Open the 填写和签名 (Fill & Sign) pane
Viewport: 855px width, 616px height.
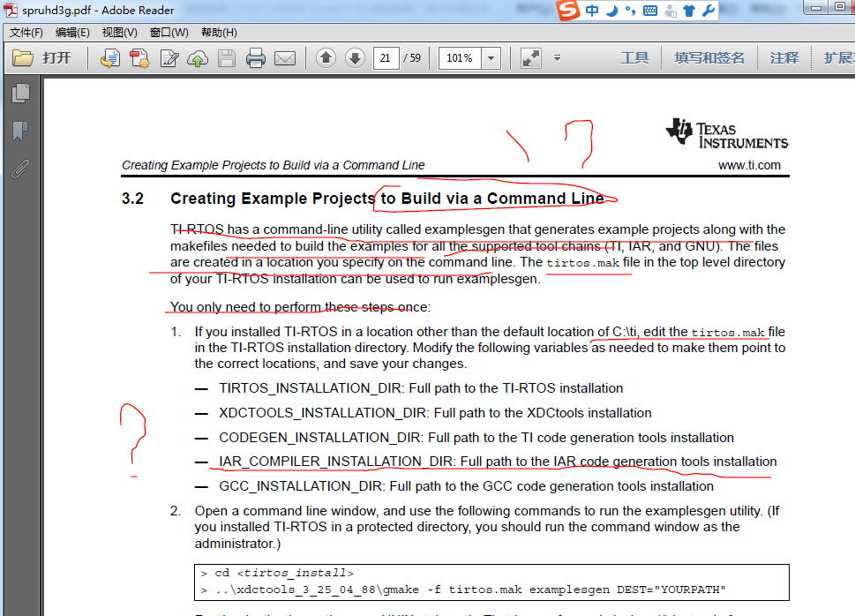[x=709, y=58]
